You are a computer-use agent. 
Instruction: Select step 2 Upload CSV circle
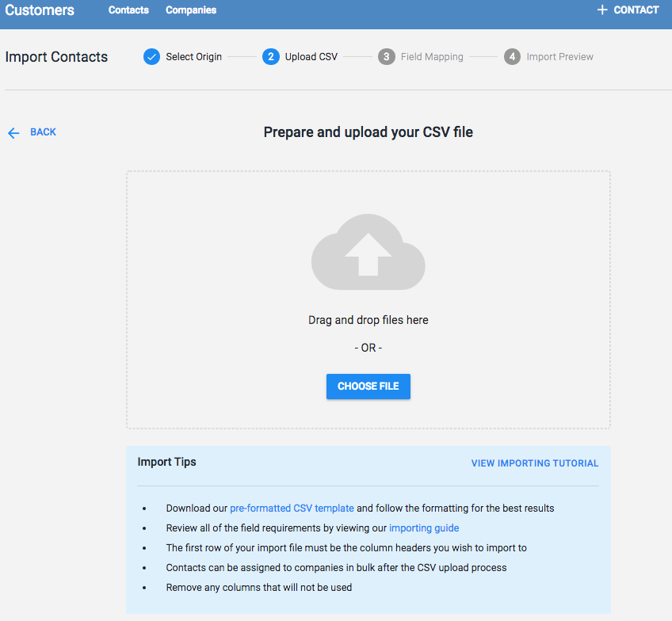pos(269,56)
